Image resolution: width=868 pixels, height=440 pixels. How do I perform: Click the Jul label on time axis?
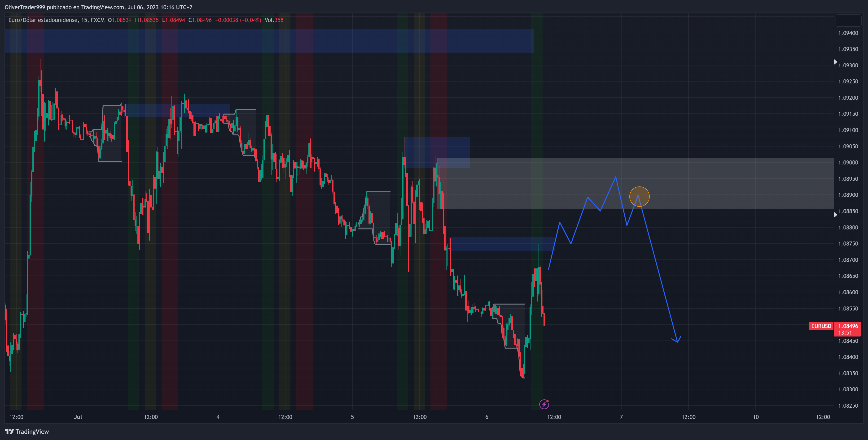[x=78, y=417]
